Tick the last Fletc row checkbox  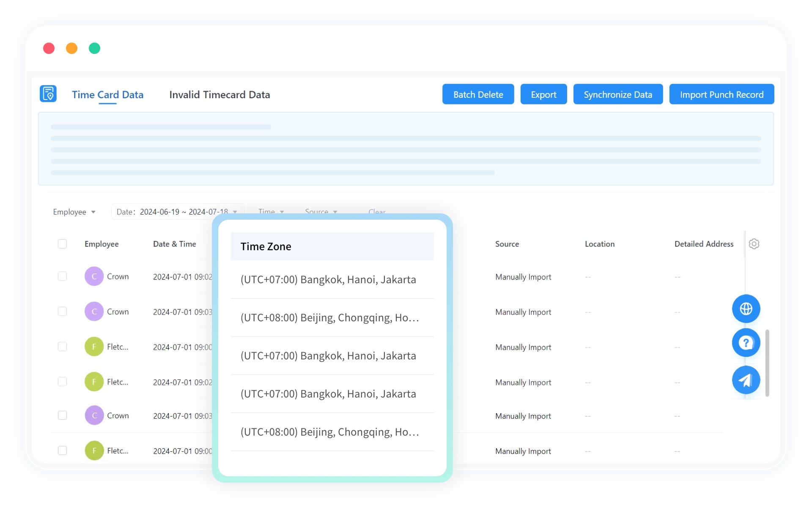point(62,450)
